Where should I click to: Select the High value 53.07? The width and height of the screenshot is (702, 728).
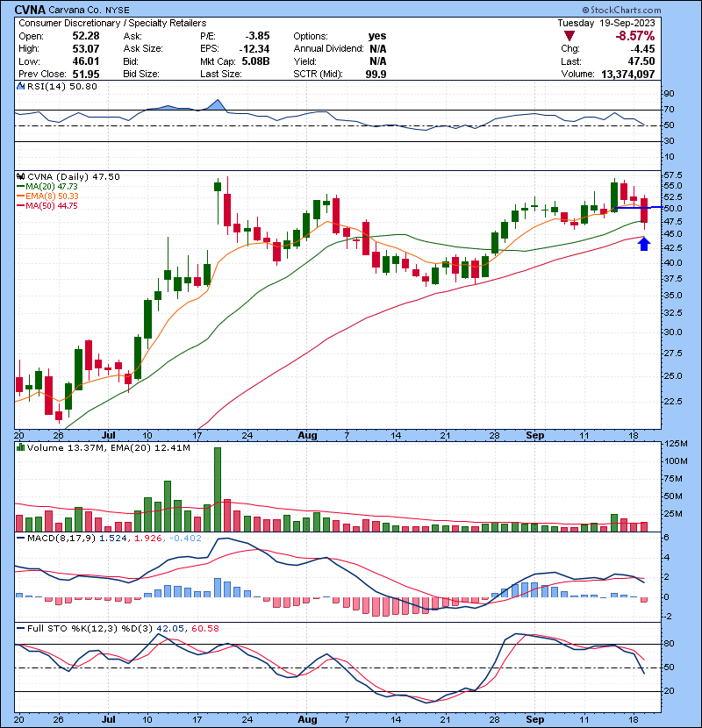pyautogui.click(x=86, y=48)
